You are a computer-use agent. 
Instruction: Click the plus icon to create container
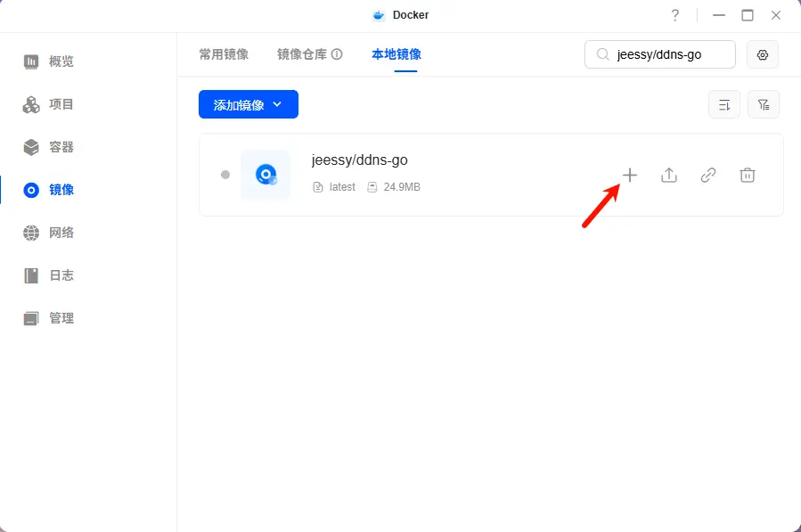[630, 176]
